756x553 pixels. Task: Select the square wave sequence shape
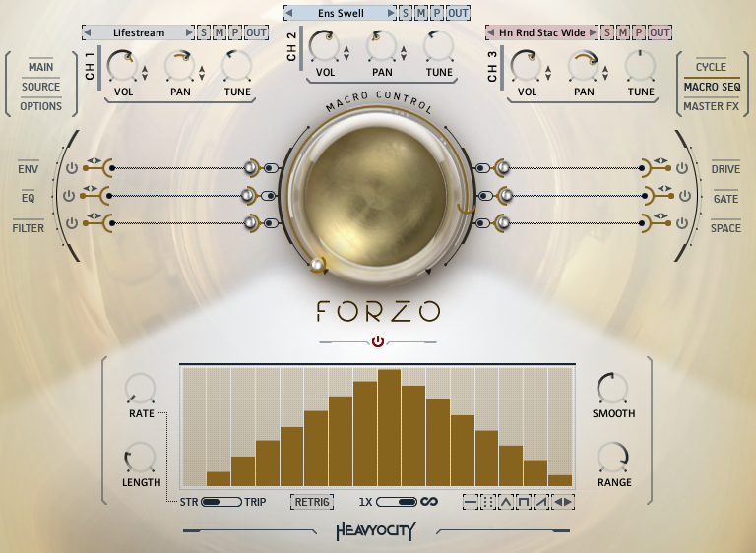click(x=523, y=502)
